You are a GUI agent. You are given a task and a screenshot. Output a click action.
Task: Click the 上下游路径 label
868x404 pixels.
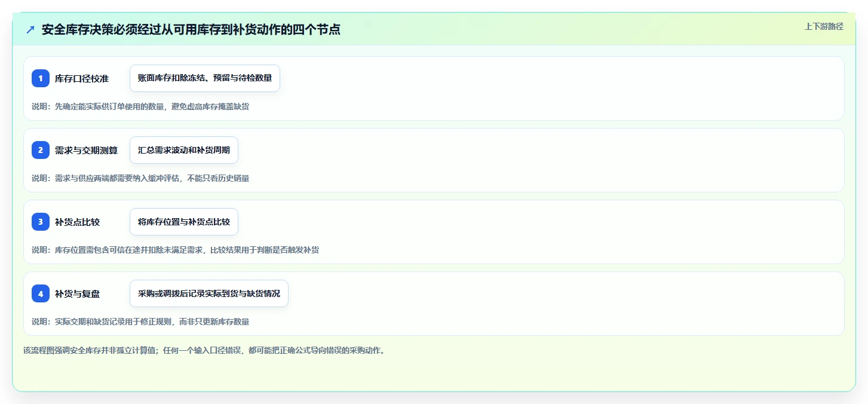[x=824, y=26]
